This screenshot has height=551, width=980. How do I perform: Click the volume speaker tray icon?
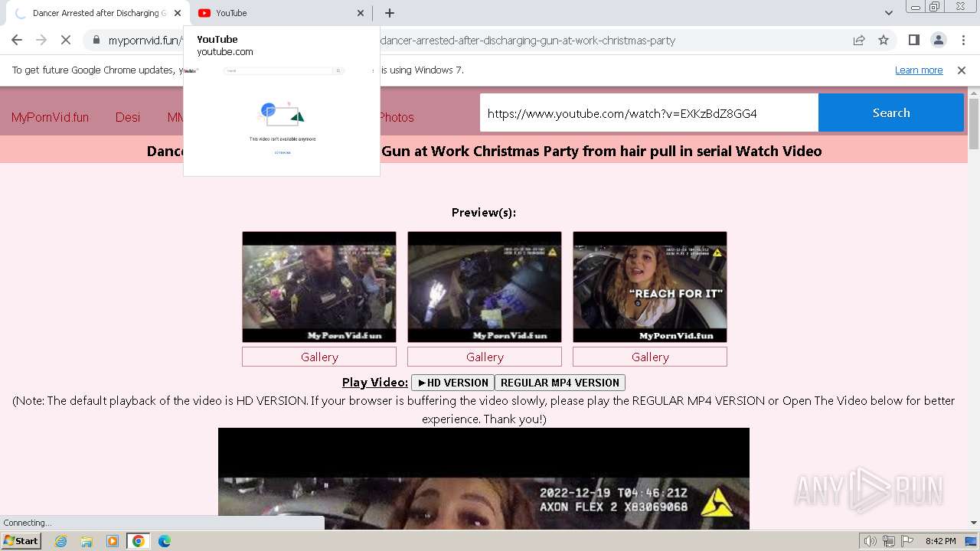tap(870, 541)
